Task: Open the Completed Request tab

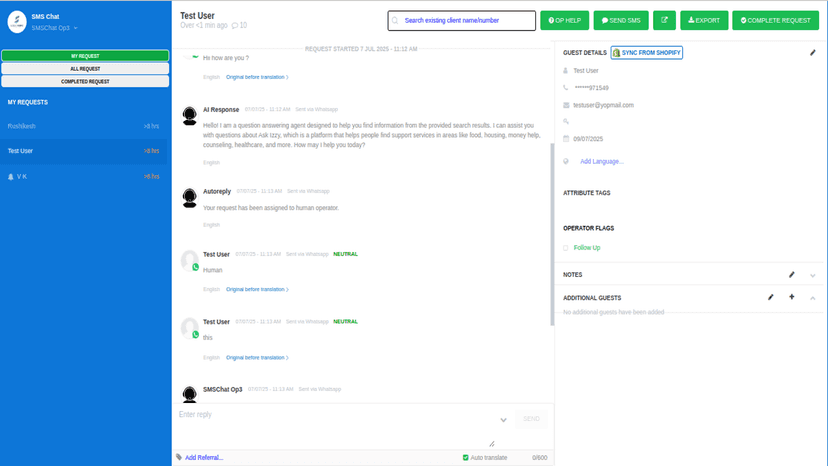Action: tap(85, 81)
